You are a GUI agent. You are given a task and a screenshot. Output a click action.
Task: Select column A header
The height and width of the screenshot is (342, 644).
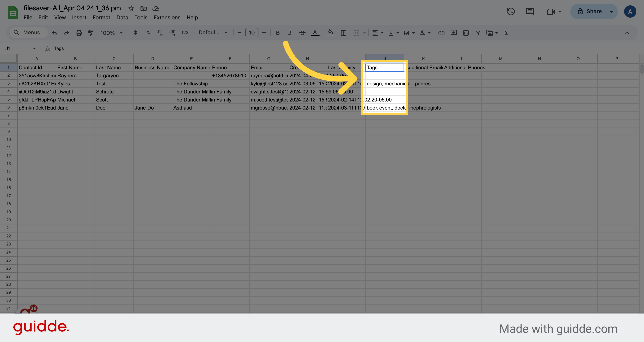tap(37, 59)
